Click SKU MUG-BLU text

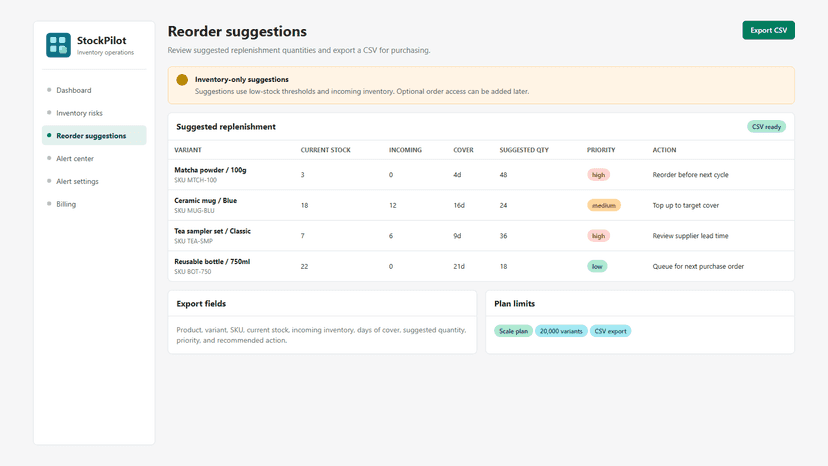194,211
